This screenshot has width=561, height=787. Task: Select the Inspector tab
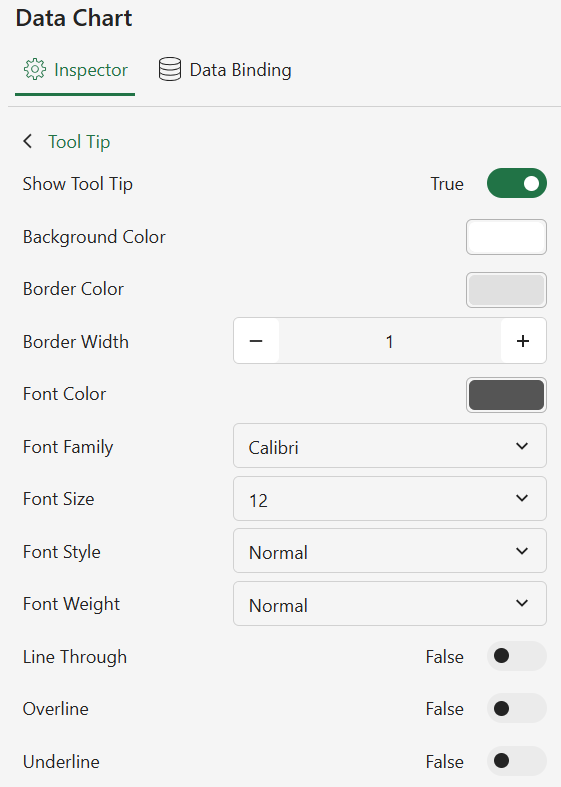[75, 70]
